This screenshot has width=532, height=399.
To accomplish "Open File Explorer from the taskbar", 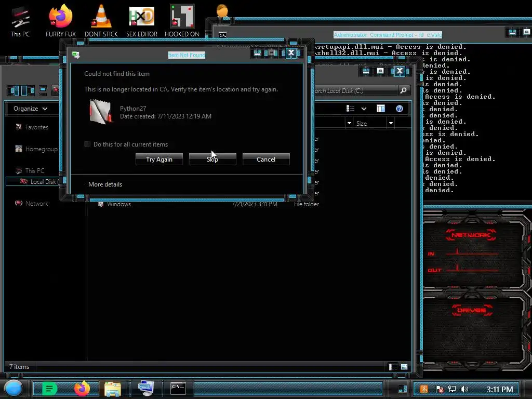I will [x=113, y=389].
